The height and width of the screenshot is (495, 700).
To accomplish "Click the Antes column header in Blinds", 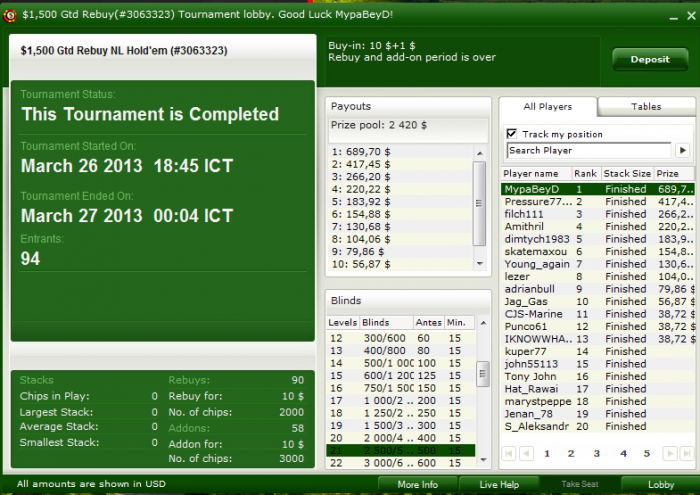I will [429, 323].
